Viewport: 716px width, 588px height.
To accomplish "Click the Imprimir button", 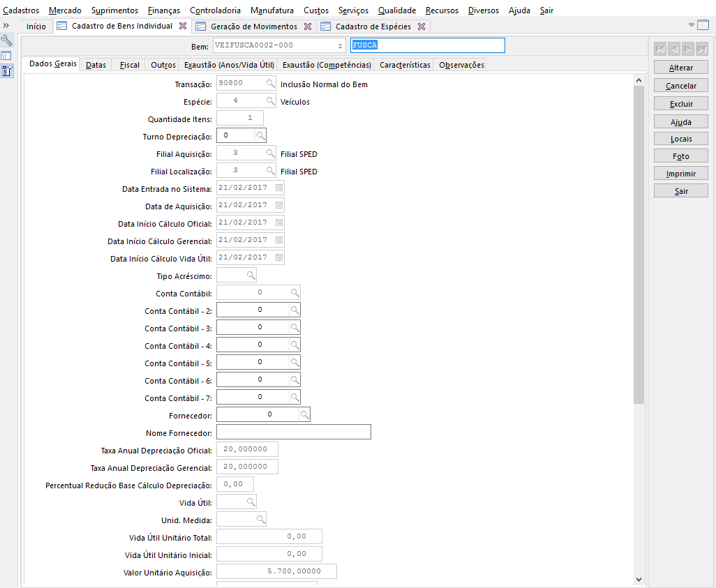I will coord(681,174).
